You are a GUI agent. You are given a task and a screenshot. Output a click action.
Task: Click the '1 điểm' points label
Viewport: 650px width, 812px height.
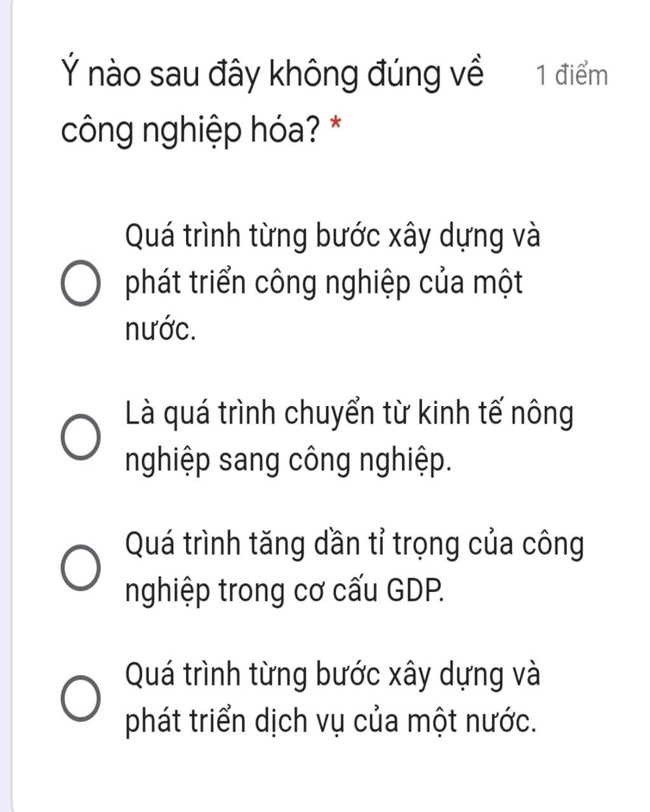(x=572, y=75)
